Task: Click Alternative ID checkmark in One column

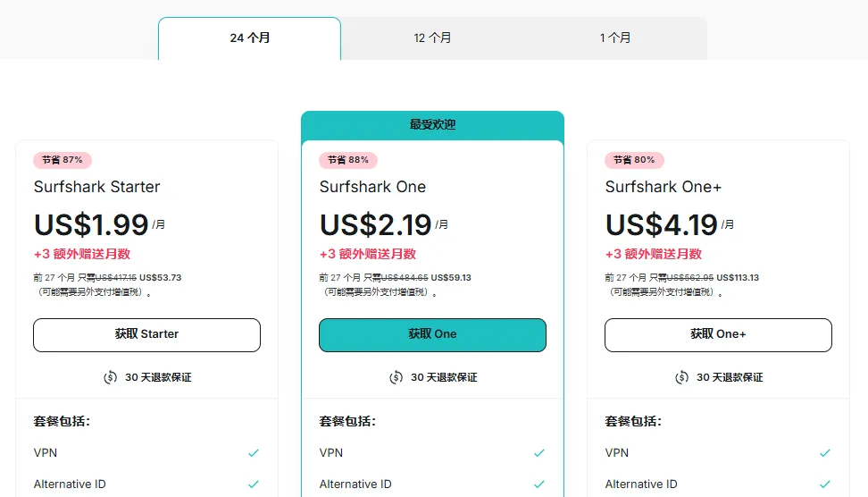Action: click(x=539, y=484)
